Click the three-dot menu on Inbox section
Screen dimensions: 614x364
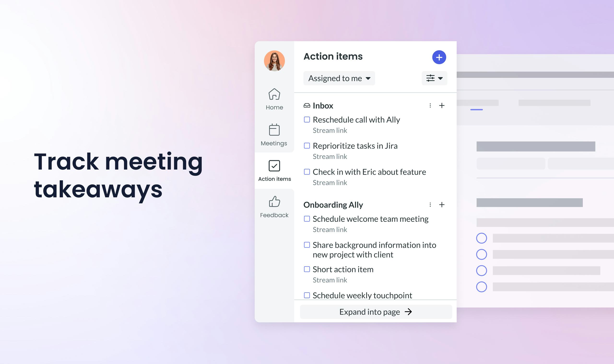[430, 105]
